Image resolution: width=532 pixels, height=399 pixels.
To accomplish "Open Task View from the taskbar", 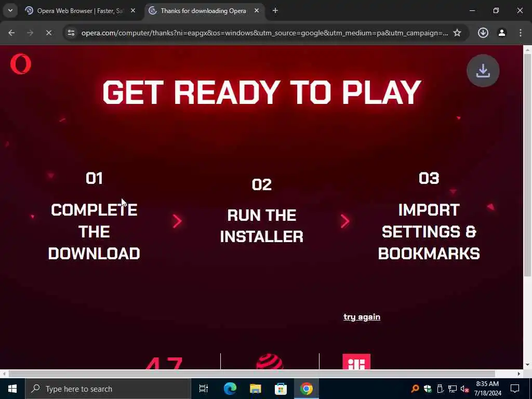I will tap(203, 389).
